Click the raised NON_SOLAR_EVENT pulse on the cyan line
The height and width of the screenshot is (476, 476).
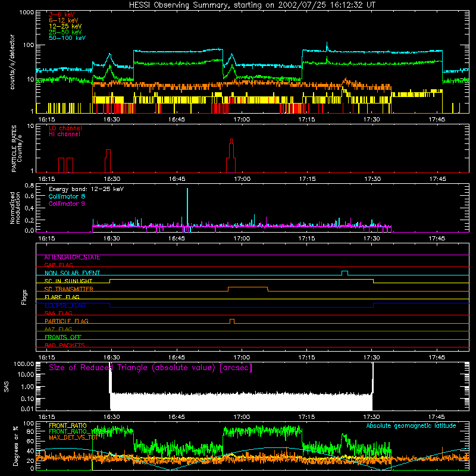click(x=345, y=273)
